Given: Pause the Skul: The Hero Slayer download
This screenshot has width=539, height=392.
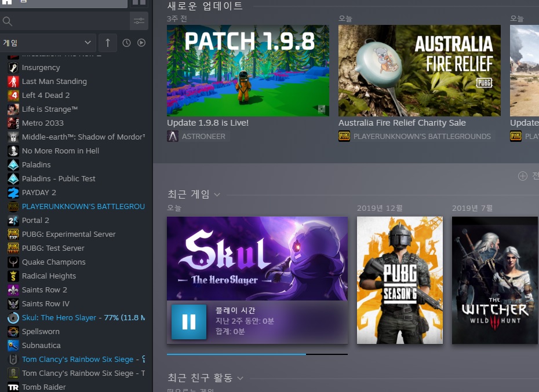Looking at the screenshot, I should [189, 322].
